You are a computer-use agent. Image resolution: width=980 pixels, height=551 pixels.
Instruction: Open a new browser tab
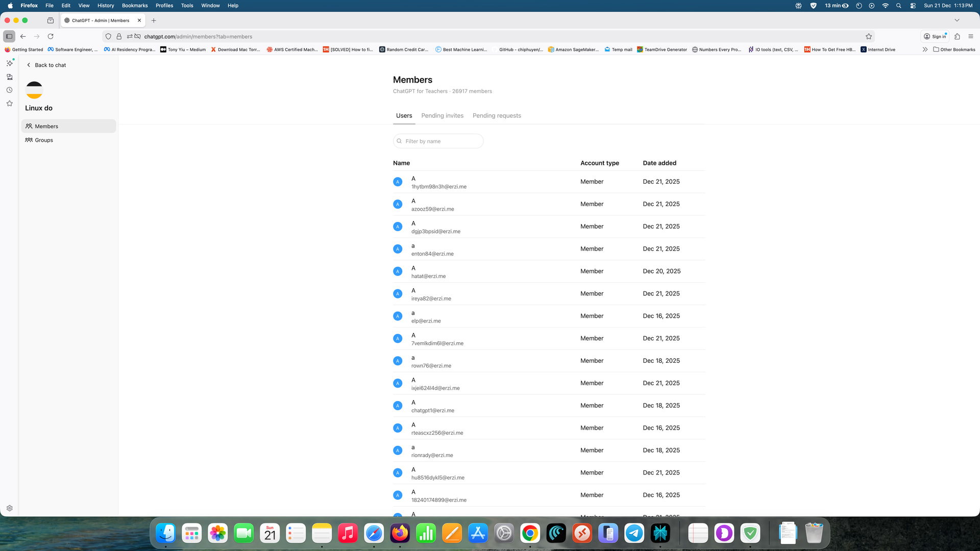(154, 20)
